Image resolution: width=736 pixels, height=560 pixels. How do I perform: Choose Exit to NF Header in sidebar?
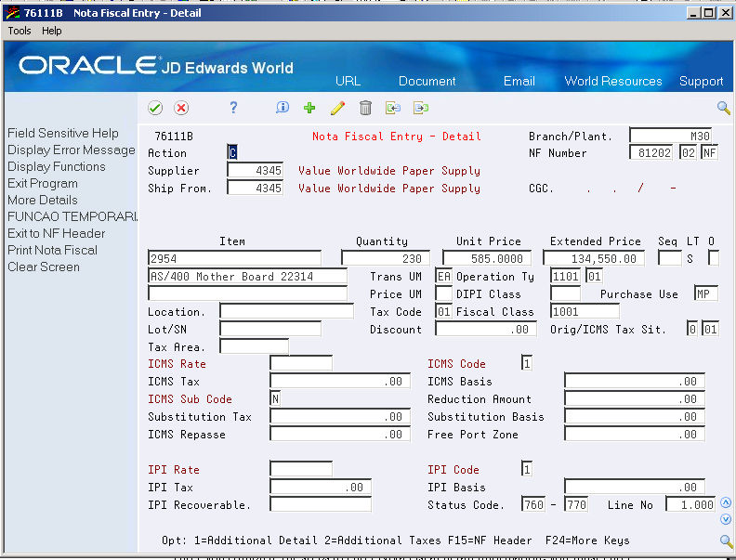tap(57, 233)
